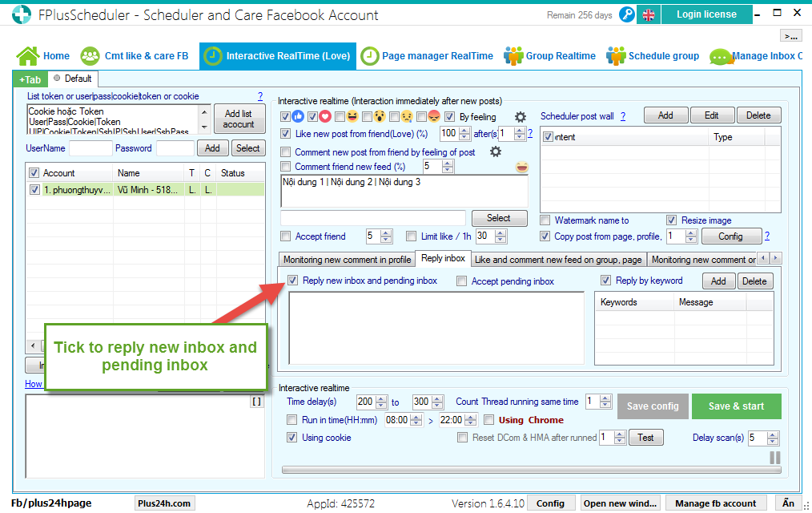The height and width of the screenshot is (513, 812).
Task: Enable Comment friend new feed checkbox
Action: click(285, 167)
